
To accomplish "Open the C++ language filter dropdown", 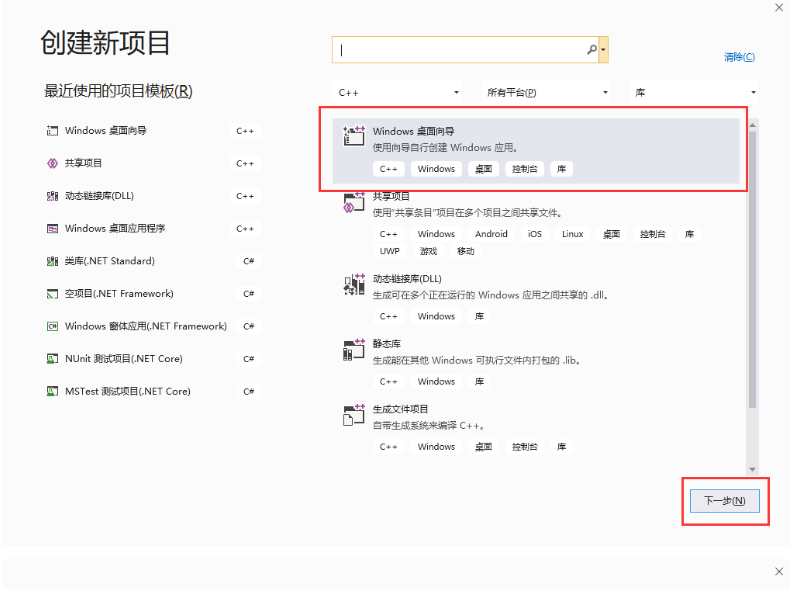I will 398,93.
